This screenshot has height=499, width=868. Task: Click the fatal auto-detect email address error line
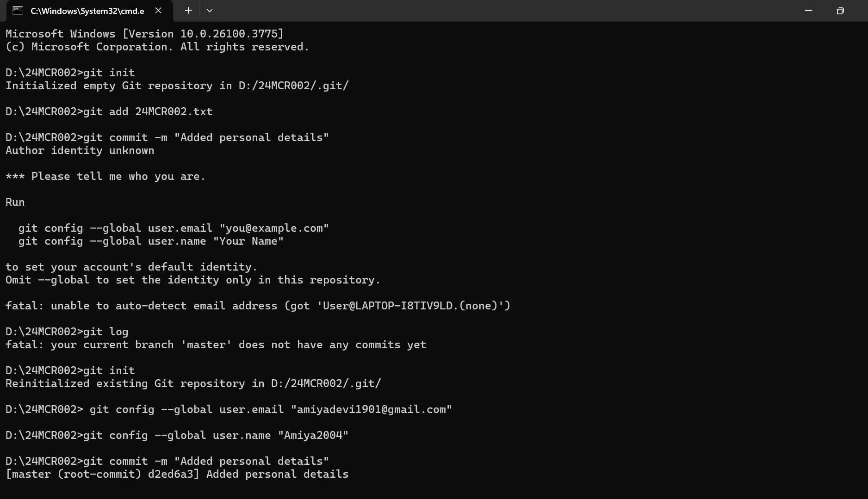(x=258, y=306)
